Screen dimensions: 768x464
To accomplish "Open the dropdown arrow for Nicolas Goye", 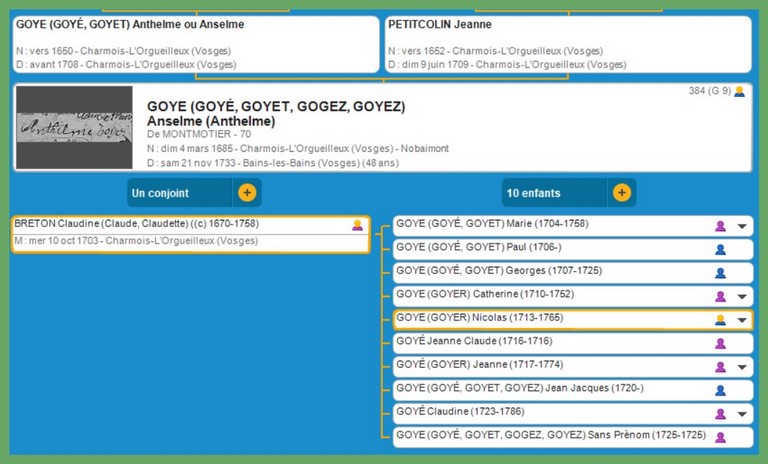I will click(742, 320).
